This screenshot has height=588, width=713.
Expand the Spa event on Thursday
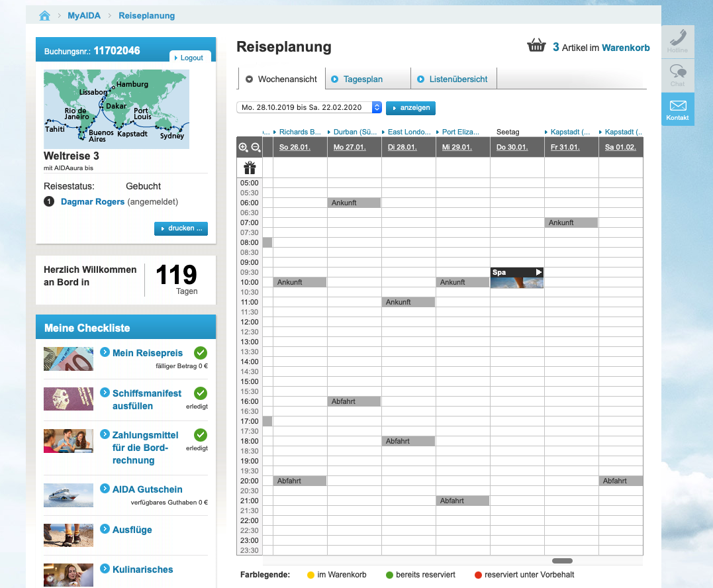[538, 272]
